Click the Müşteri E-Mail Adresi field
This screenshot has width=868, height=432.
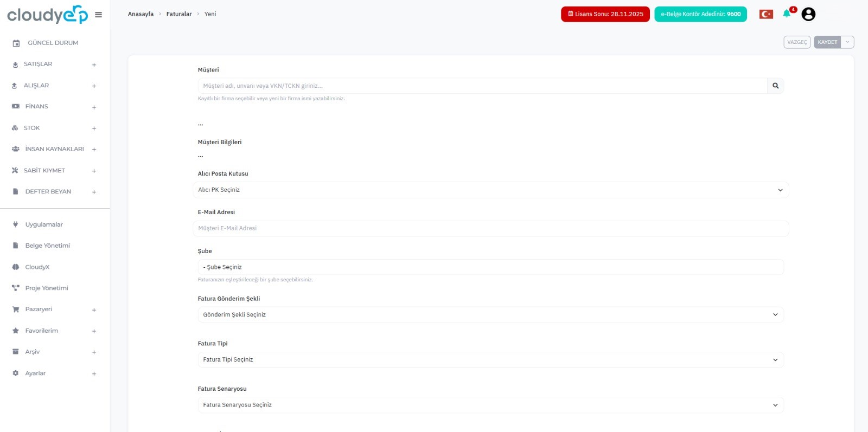(x=490, y=228)
